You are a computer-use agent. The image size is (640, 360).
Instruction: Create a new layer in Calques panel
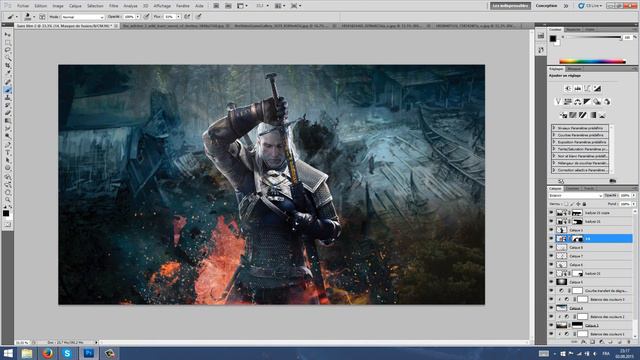620,342
